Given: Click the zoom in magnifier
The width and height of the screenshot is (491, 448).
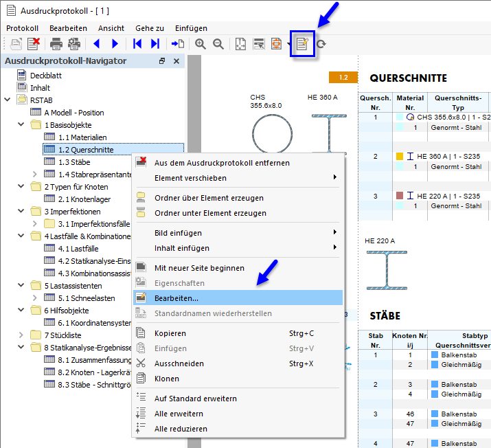Looking at the screenshot, I should coord(200,44).
